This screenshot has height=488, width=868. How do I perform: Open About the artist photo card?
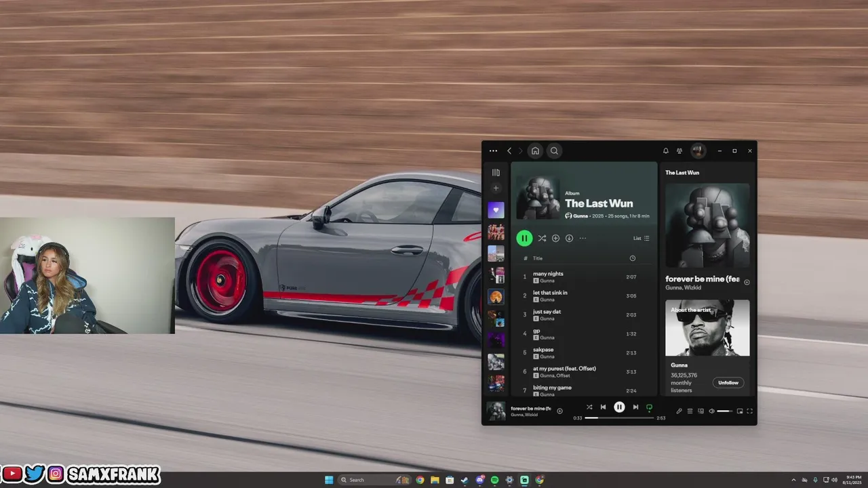[x=707, y=327]
